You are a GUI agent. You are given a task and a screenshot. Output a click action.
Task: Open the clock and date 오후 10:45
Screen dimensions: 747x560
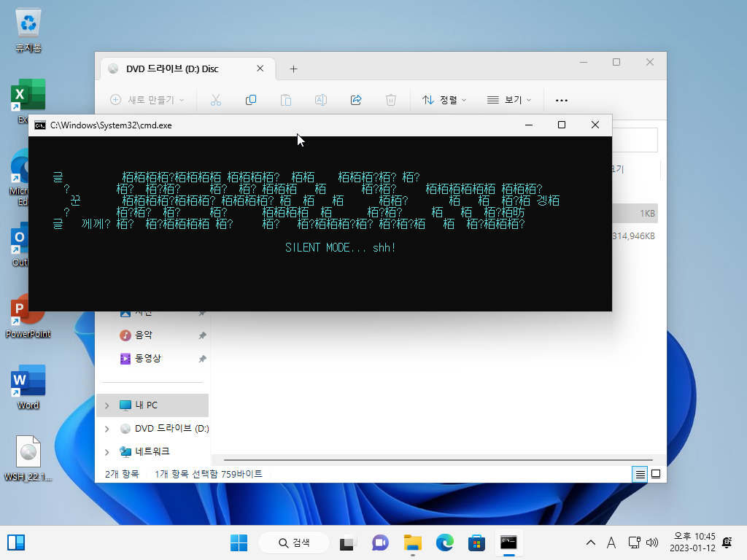point(692,542)
